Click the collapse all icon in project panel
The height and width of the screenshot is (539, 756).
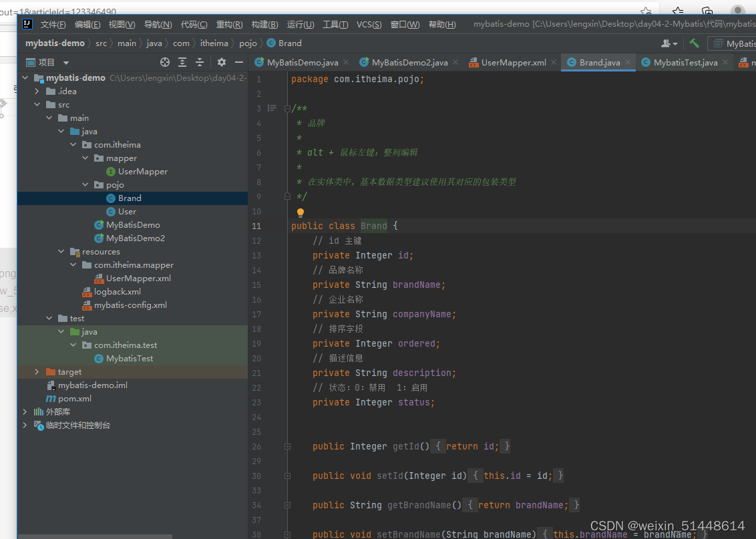[x=200, y=62]
